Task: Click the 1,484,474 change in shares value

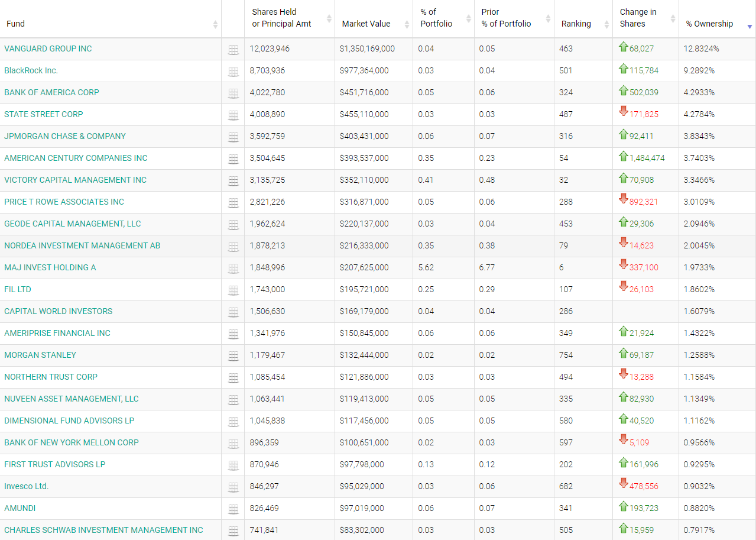Action: (647, 158)
